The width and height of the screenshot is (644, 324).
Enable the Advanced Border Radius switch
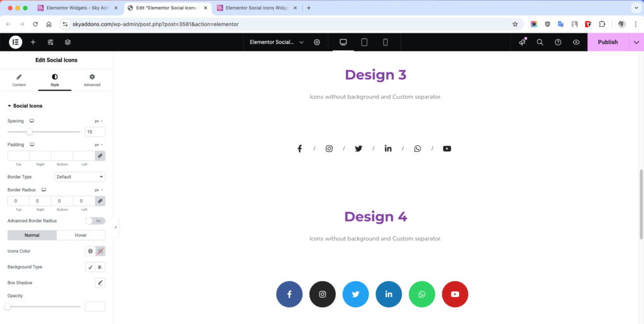(95, 221)
